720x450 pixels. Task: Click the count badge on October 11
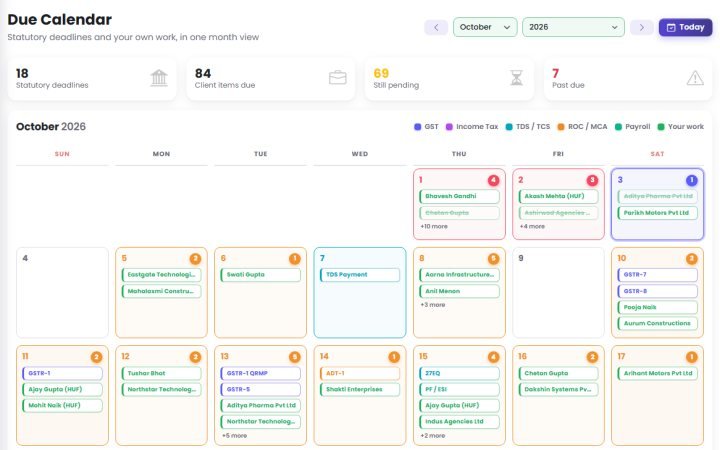(96, 357)
